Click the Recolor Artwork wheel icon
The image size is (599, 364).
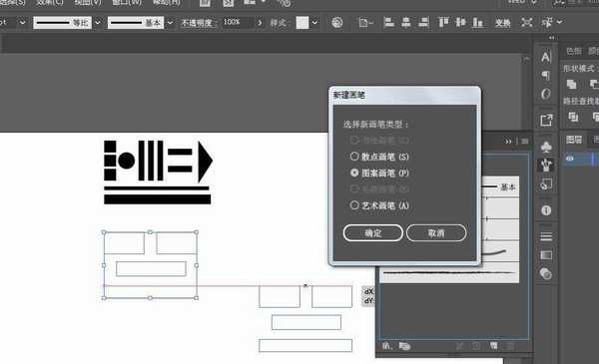[337, 23]
